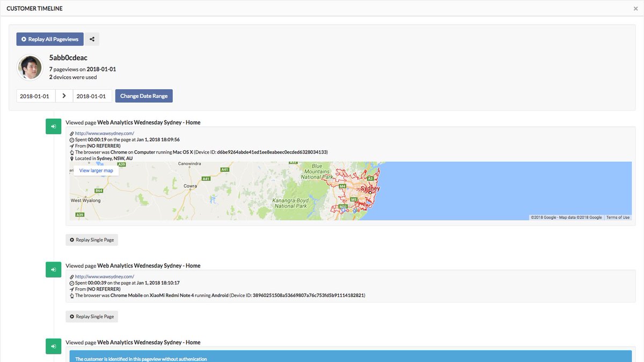Replay Single Page for XiaoMi Redmi pageview

tap(92, 316)
